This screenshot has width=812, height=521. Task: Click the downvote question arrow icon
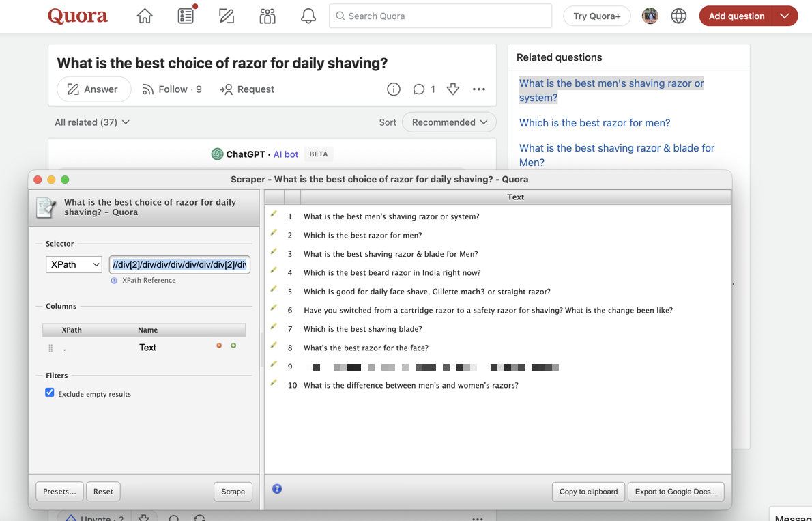coord(453,89)
